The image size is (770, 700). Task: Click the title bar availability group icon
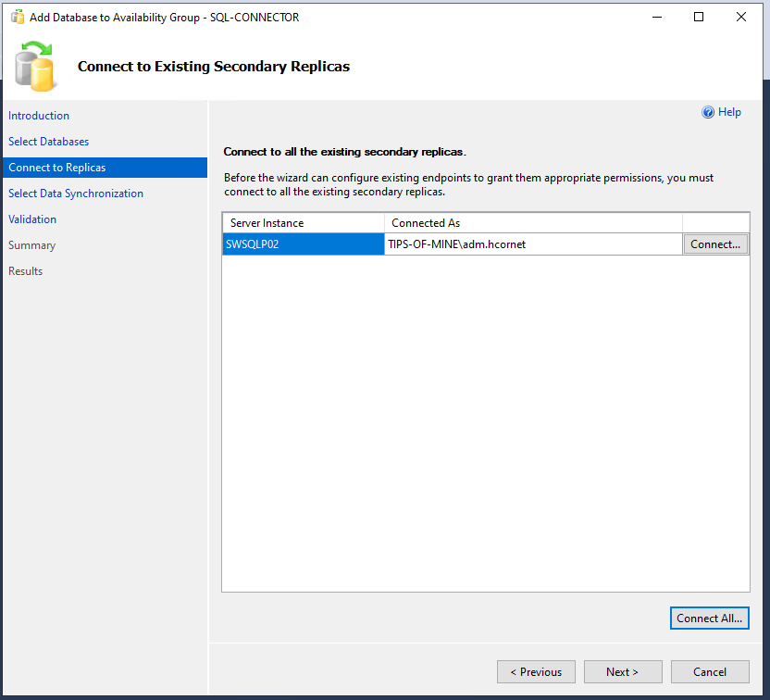[x=18, y=18]
